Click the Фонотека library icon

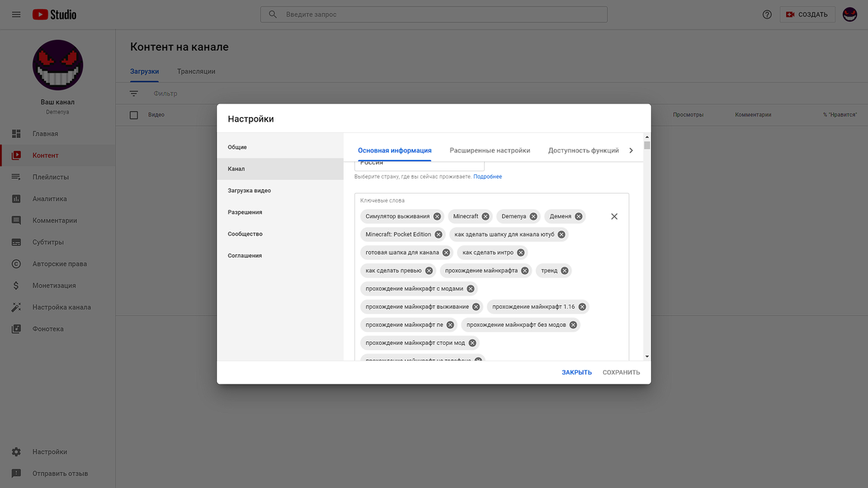(x=16, y=329)
